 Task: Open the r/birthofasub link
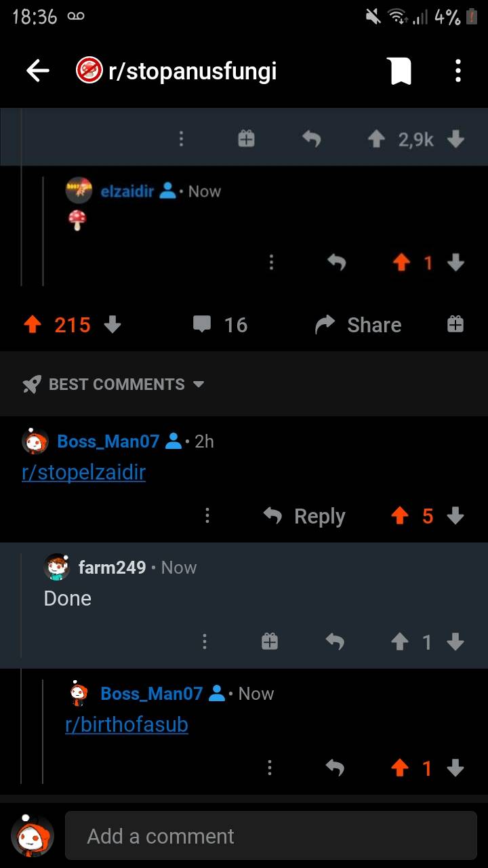click(x=127, y=724)
